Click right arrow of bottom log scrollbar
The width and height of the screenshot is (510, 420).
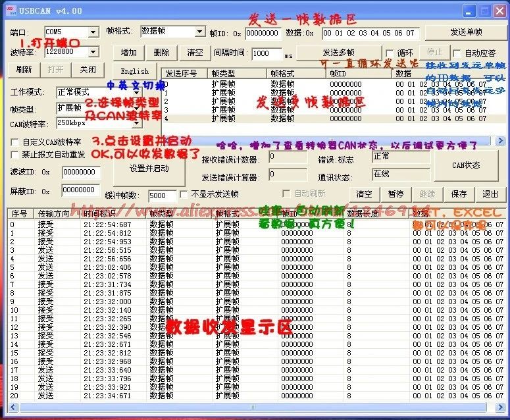pos(500,407)
